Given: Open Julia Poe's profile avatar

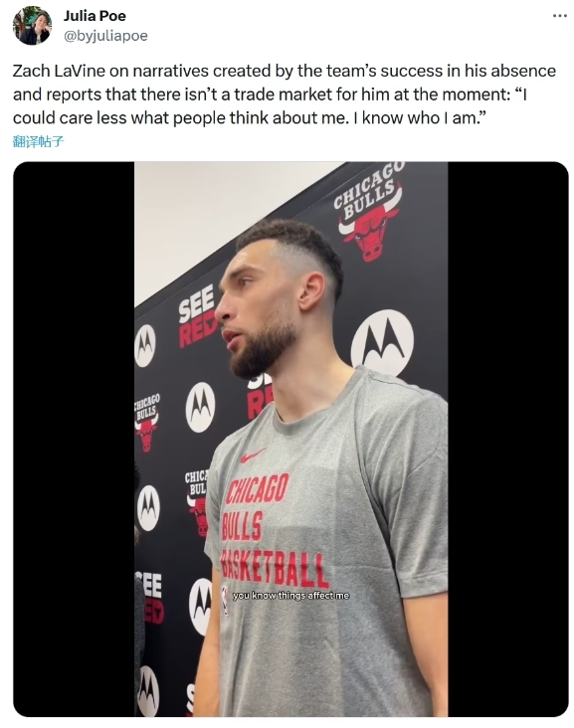Looking at the screenshot, I should pyautogui.click(x=32, y=26).
